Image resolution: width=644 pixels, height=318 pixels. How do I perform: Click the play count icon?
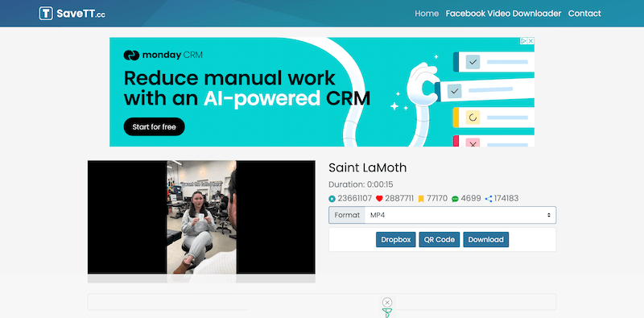(x=332, y=199)
